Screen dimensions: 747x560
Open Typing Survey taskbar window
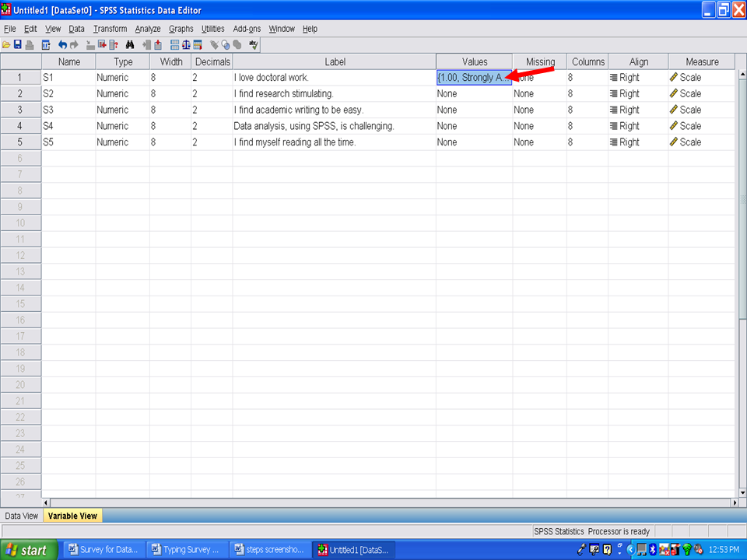188,550
